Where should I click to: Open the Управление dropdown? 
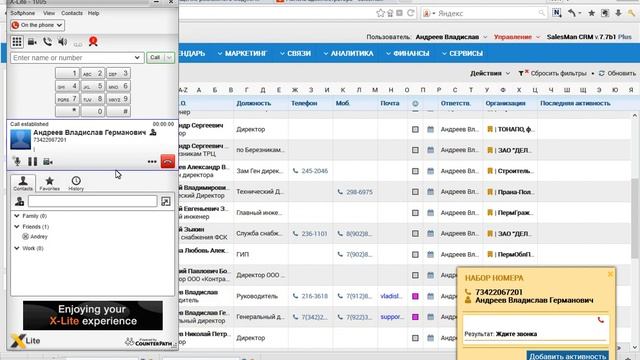click(517, 37)
